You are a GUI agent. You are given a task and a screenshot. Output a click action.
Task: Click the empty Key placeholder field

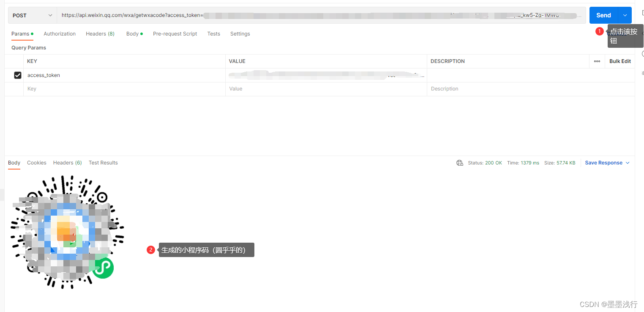tap(124, 89)
